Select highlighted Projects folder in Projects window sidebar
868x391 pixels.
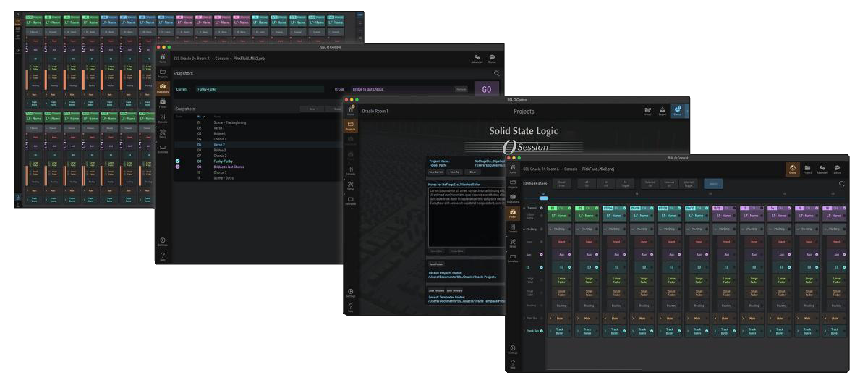[351, 125]
